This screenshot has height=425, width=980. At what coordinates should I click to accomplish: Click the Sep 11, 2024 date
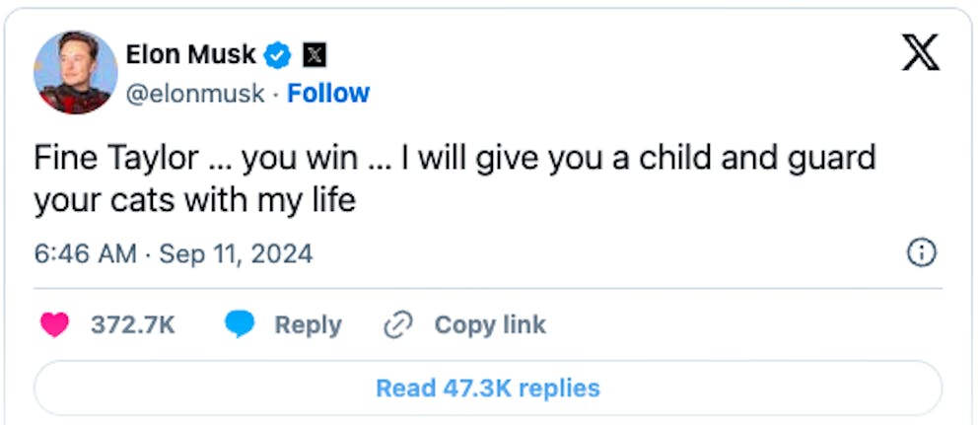coord(236,254)
